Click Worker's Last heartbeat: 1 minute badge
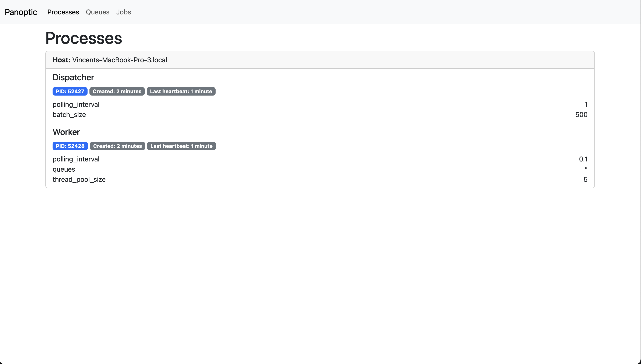The width and height of the screenshot is (641, 364). coord(181,146)
